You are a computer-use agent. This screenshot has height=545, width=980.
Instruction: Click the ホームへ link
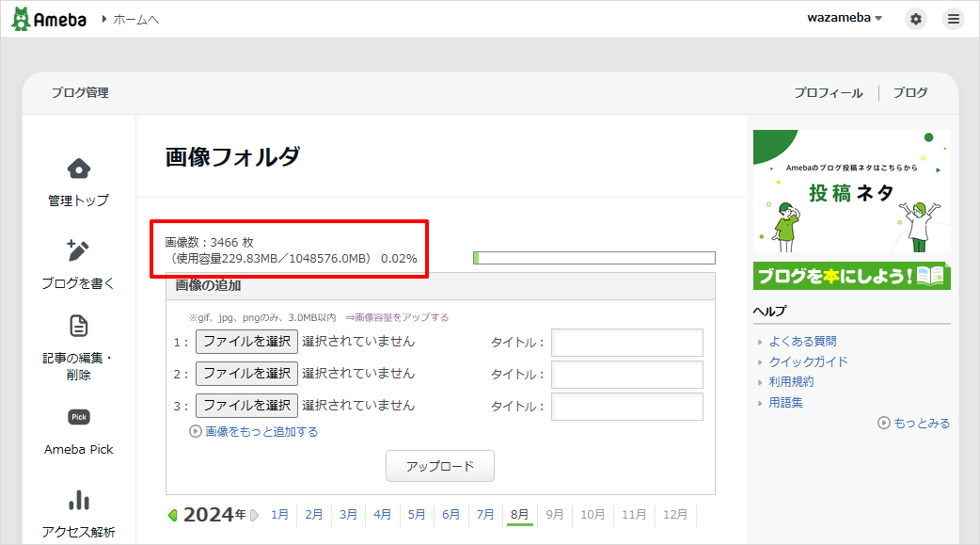(x=135, y=20)
